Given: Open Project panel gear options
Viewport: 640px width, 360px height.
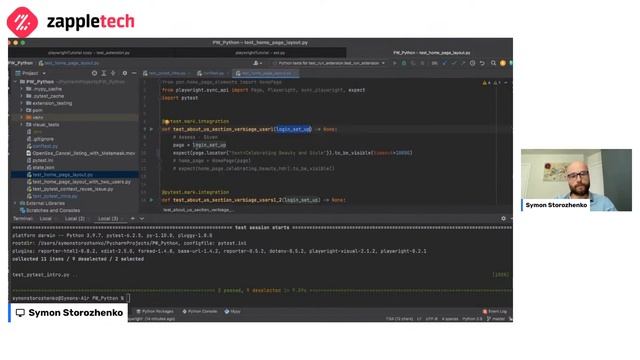Looking at the screenshot, I should (x=124, y=73).
